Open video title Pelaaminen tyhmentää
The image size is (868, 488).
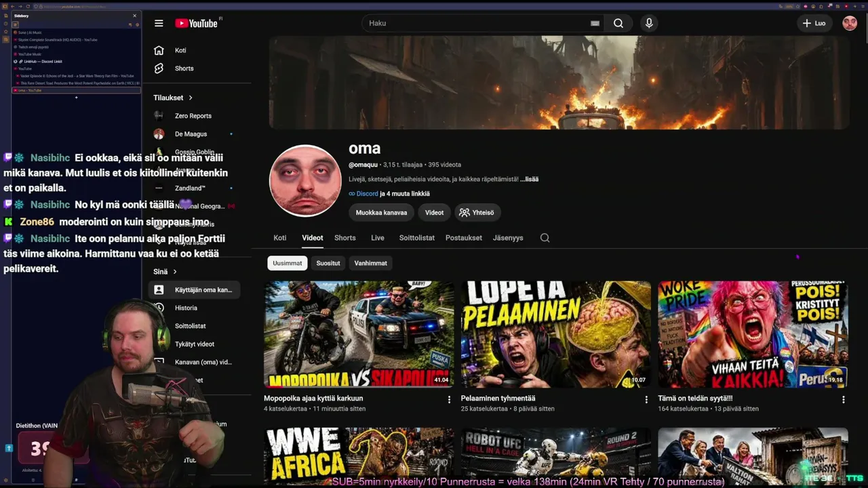tap(498, 399)
